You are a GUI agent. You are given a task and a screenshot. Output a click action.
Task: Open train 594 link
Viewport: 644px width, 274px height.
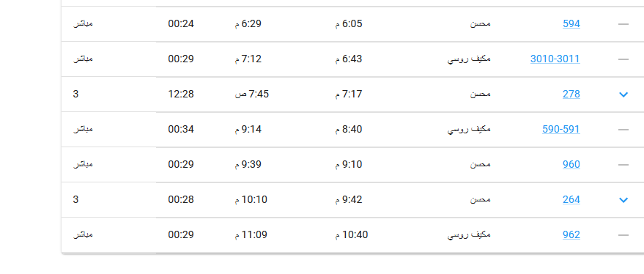(x=571, y=24)
